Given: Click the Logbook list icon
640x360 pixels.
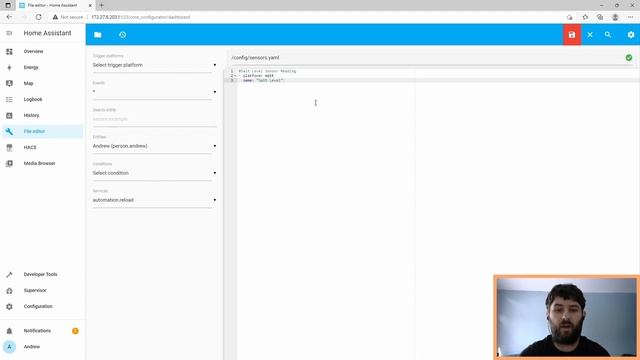Looking at the screenshot, I should click(x=9, y=99).
